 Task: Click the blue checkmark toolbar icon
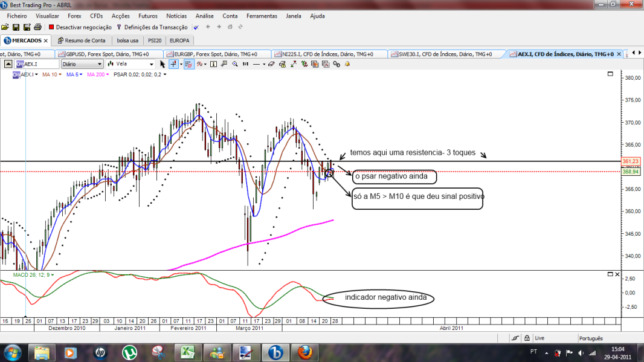[x=196, y=28]
